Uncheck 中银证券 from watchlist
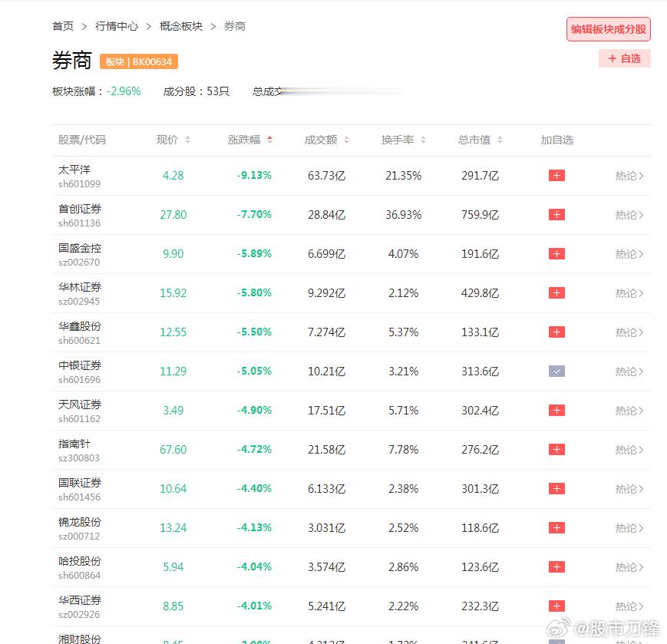667x644 pixels. pos(556,371)
